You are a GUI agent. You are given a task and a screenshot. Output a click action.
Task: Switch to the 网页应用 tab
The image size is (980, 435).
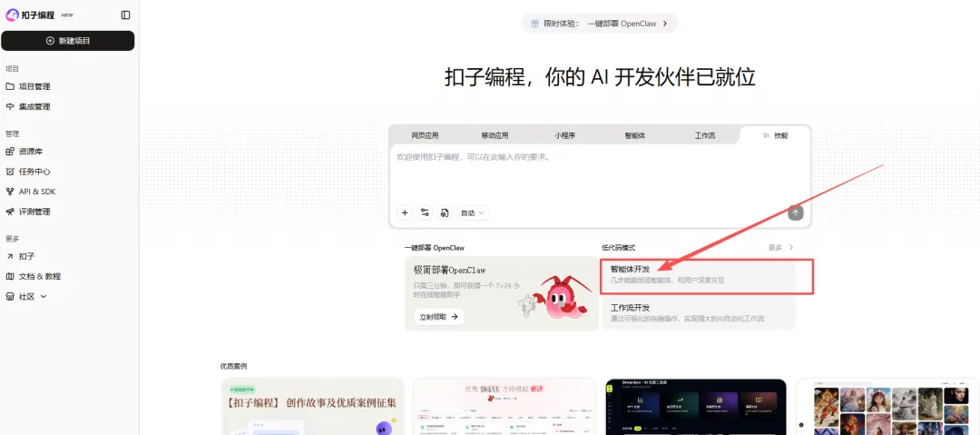pyautogui.click(x=425, y=135)
